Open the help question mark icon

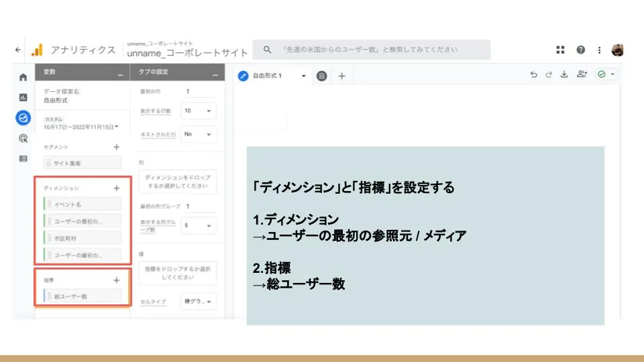pos(580,50)
